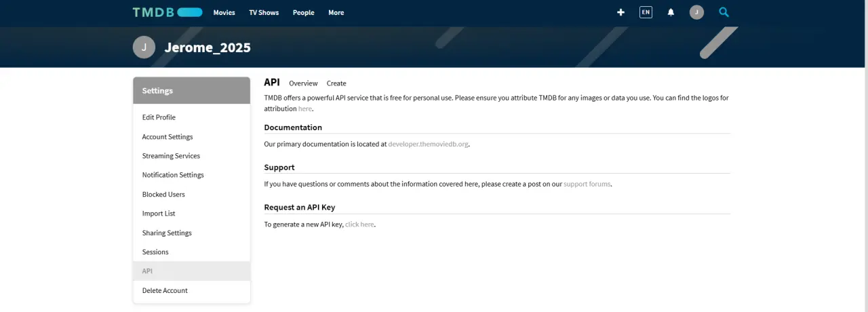Open the More menu
The height and width of the screenshot is (312, 868).
click(x=336, y=12)
